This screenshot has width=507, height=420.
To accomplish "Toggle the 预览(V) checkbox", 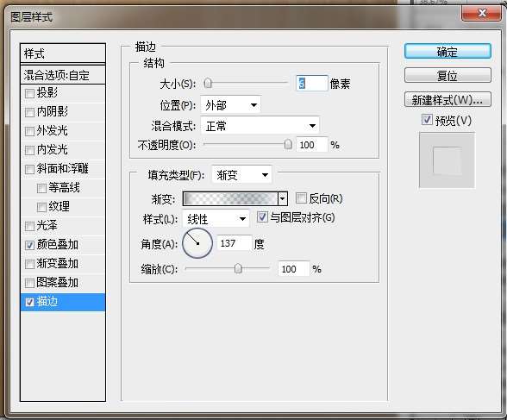I will [427, 120].
